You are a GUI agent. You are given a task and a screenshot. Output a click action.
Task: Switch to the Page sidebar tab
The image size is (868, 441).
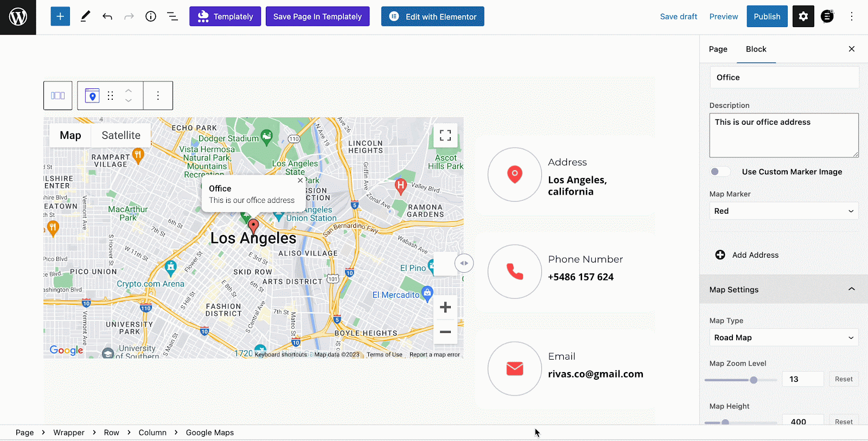click(x=718, y=49)
